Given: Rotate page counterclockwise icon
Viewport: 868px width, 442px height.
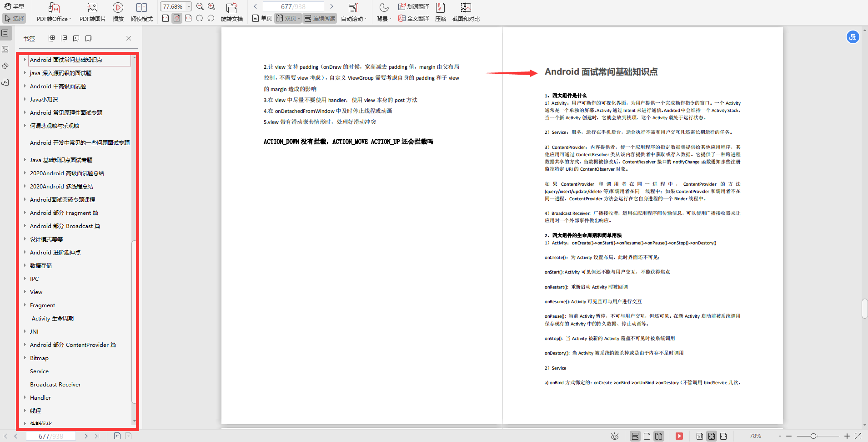Looking at the screenshot, I should [211, 18].
